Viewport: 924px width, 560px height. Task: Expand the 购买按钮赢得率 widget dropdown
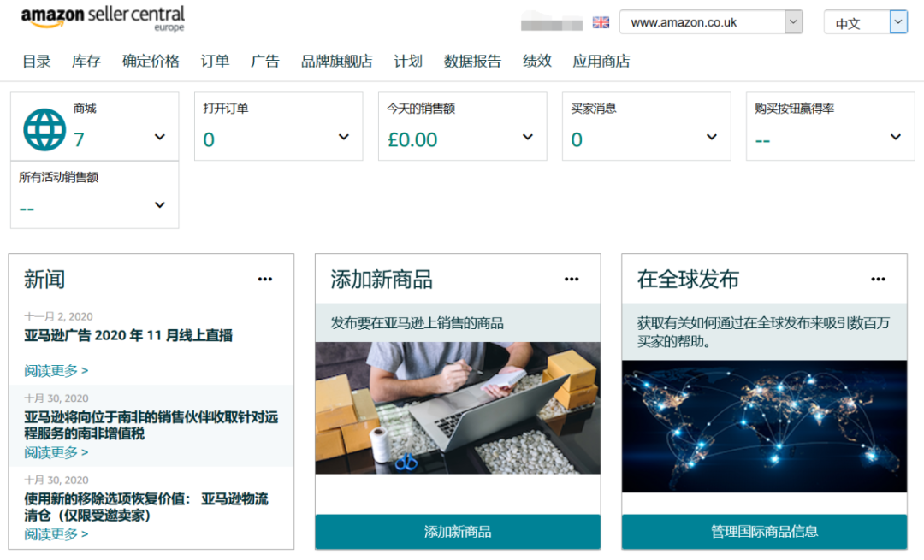tap(895, 137)
